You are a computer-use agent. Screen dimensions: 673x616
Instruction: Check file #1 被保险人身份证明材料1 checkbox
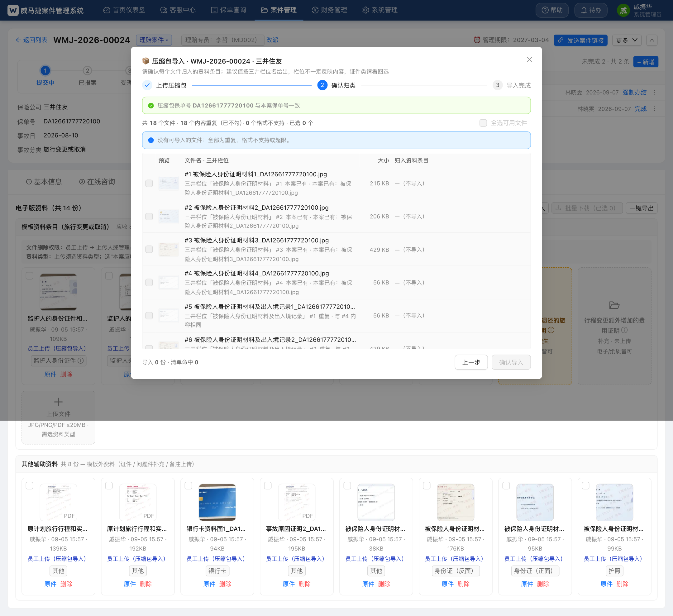point(149,183)
